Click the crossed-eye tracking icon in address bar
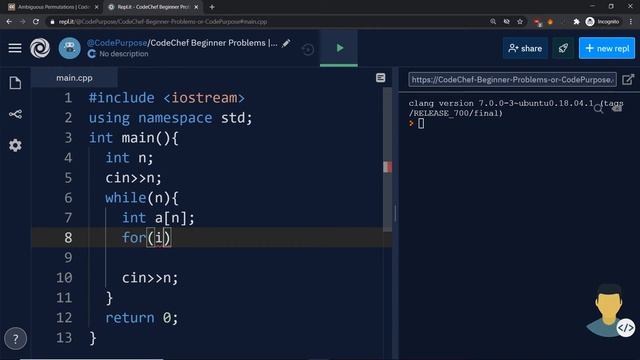 (x=507, y=22)
